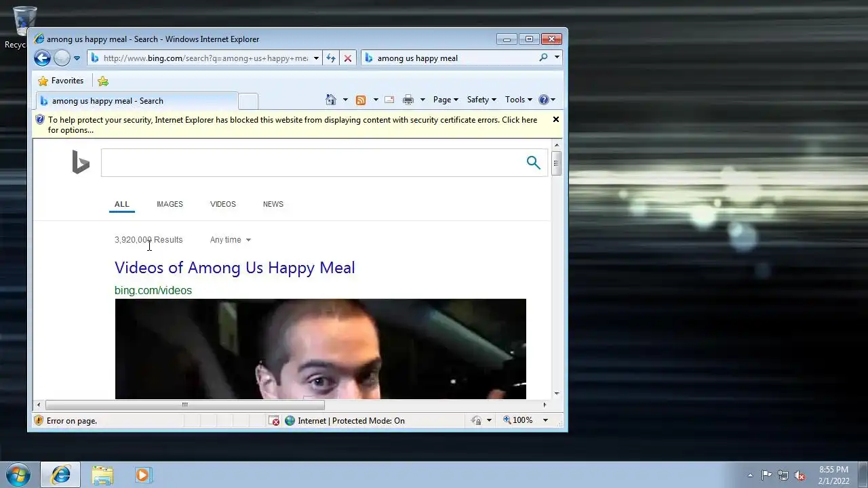Select the 'among us happy meal - Search' tab
This screenshot has width=868, height=488.
pyautogui.click(x=136, y=101)
